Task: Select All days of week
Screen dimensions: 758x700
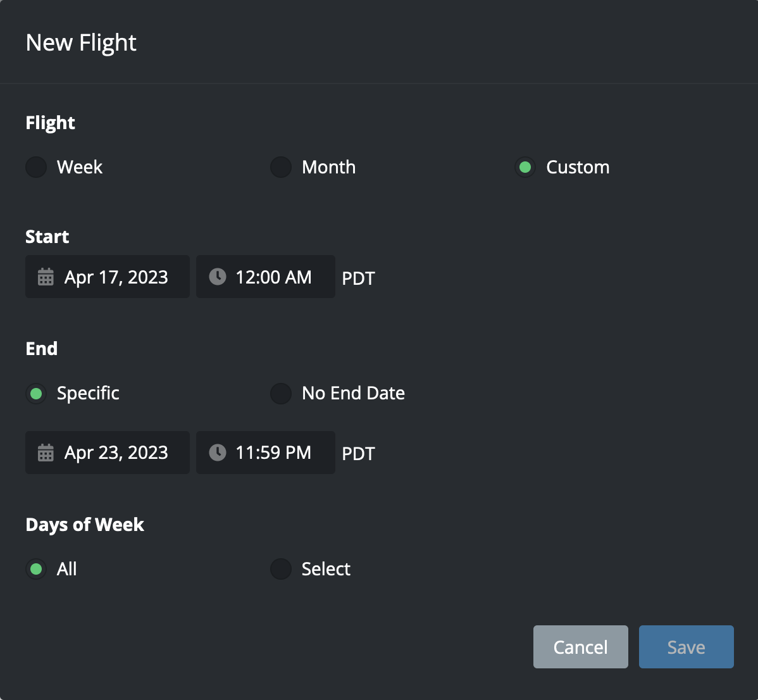Action: (x=36, y=569)
